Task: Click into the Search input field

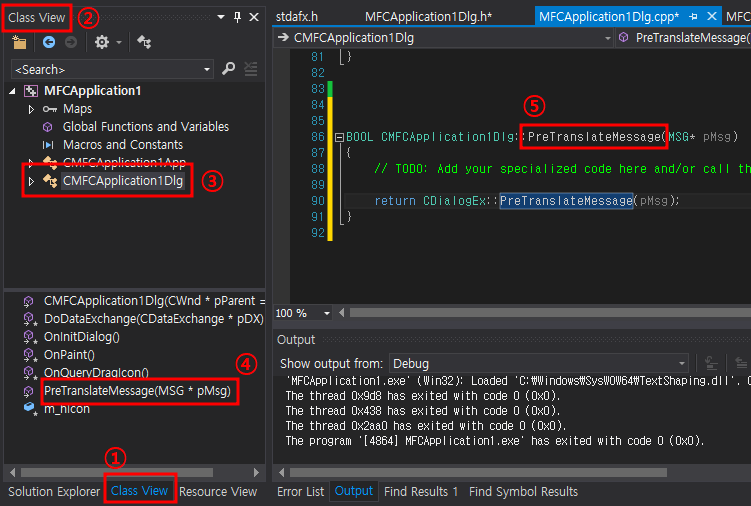Action: [107, 69]
